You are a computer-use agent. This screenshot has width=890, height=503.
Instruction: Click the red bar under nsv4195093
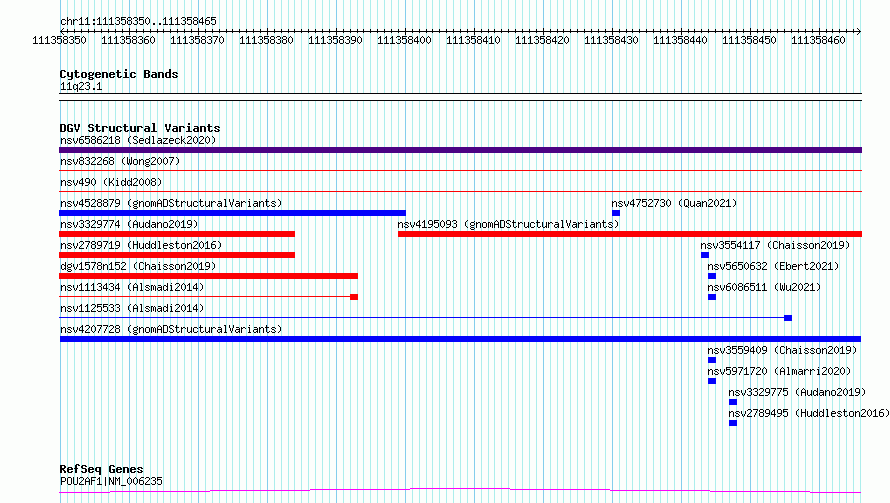630,234
